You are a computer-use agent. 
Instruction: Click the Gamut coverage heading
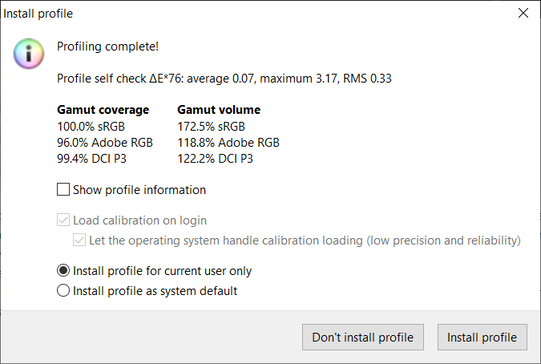pyautogui.click(x=103, y=110)
